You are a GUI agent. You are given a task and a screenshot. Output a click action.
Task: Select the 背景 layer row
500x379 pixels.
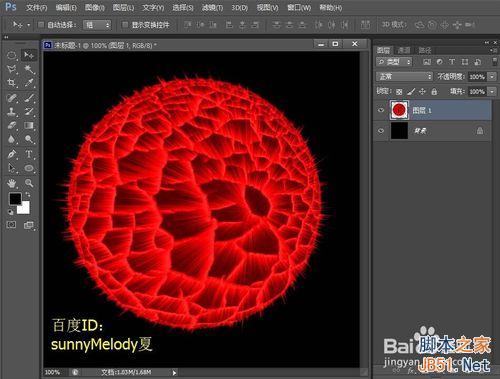(432, 131)
